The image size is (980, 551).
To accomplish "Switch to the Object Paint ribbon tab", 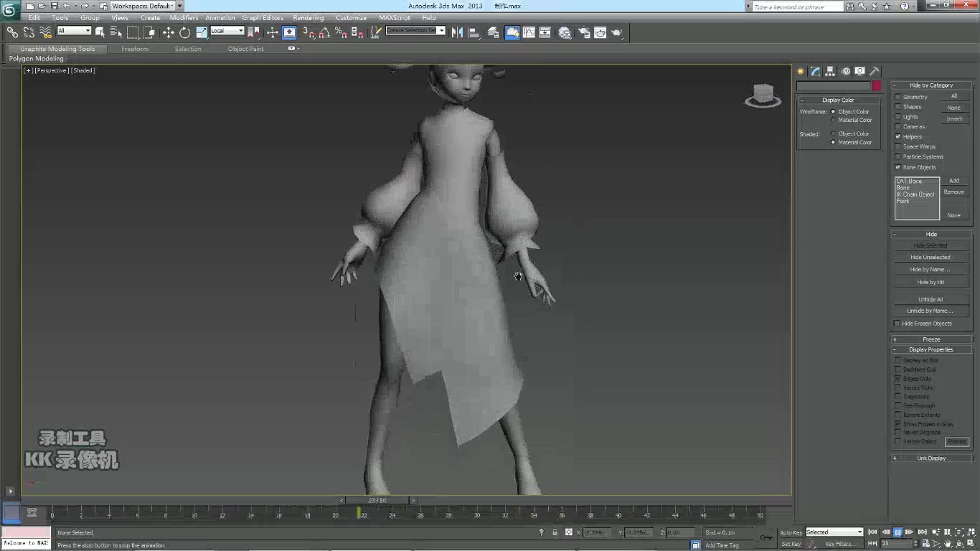I will click(x=246, y=49).
